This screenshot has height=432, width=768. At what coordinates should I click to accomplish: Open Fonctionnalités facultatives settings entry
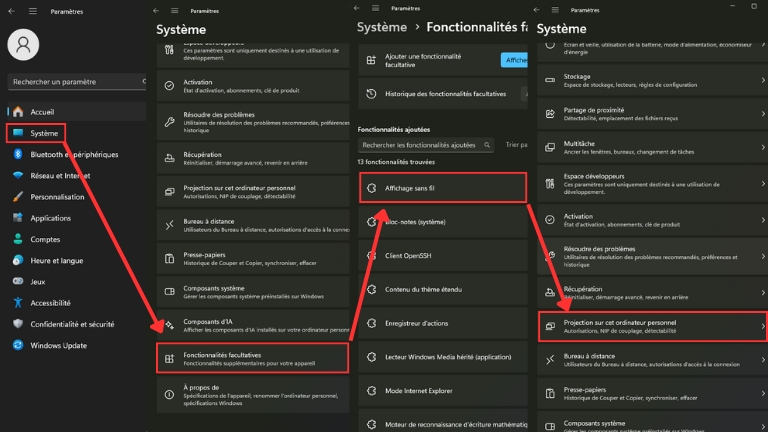tap(252, 357)
